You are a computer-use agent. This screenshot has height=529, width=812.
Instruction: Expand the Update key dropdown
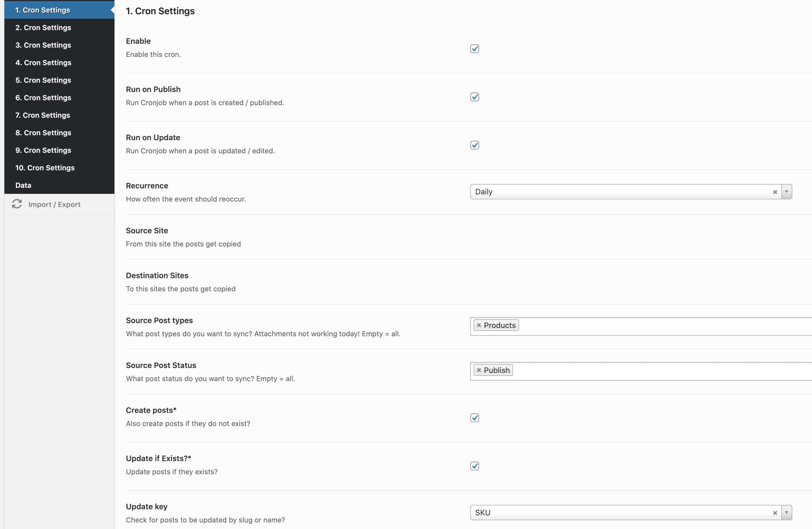pyautogui.click(x=787, y=513)
